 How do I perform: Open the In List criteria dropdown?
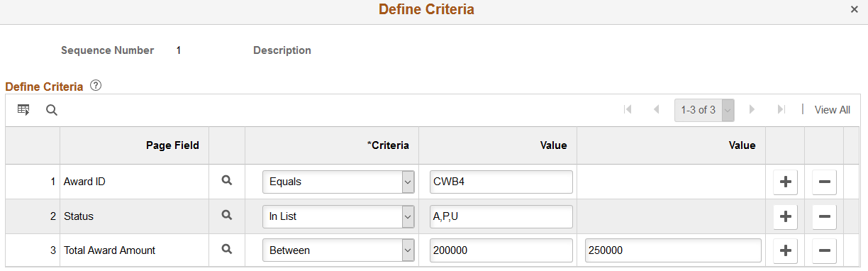point(338,216)
